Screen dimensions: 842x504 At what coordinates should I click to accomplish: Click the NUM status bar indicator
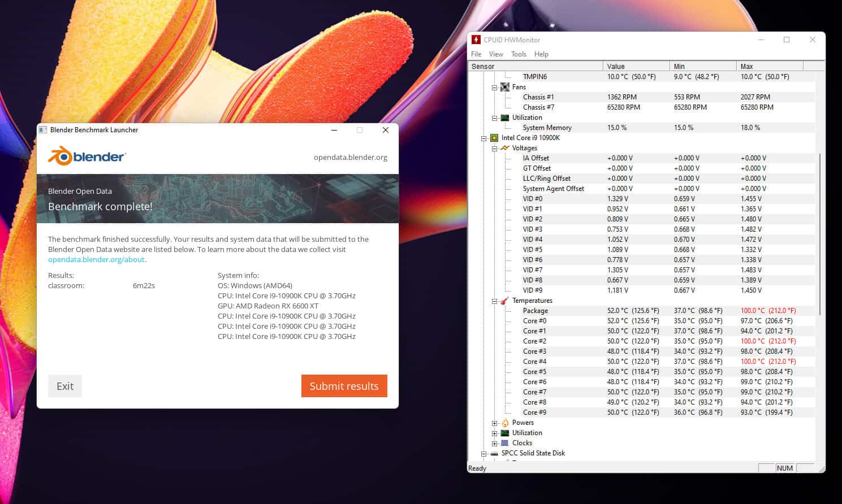pos(784,468)
